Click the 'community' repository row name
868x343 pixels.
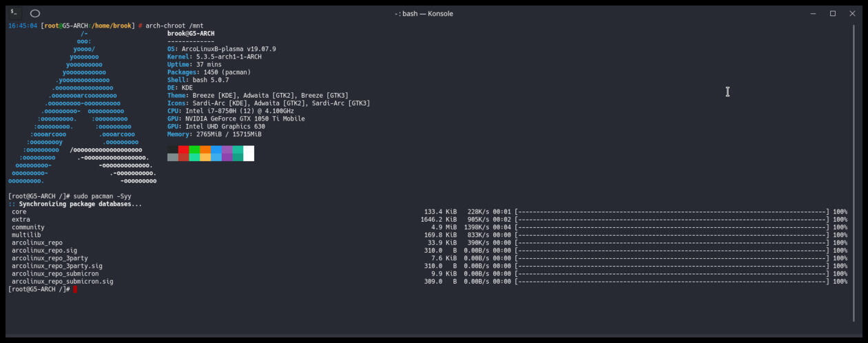(28, 227)
